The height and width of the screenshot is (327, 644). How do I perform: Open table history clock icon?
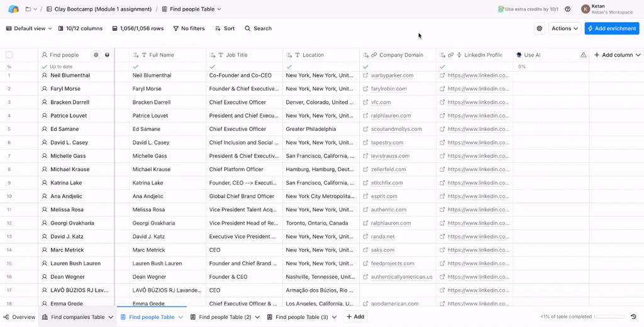633,317
